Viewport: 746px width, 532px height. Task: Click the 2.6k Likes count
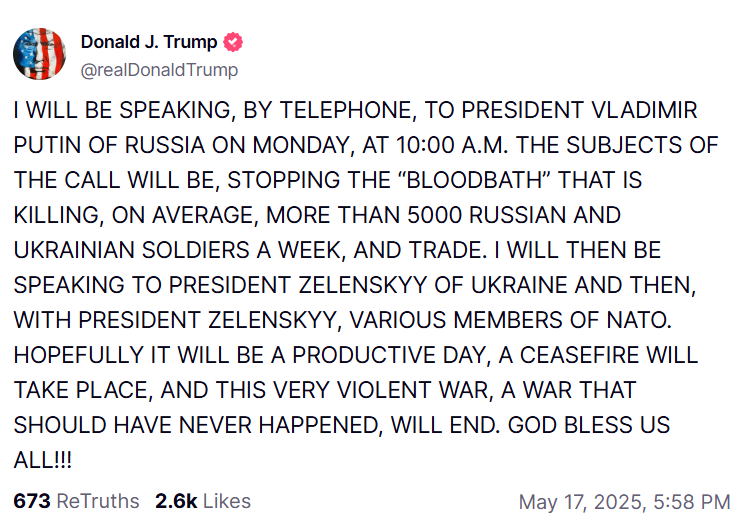pos(203,501)
